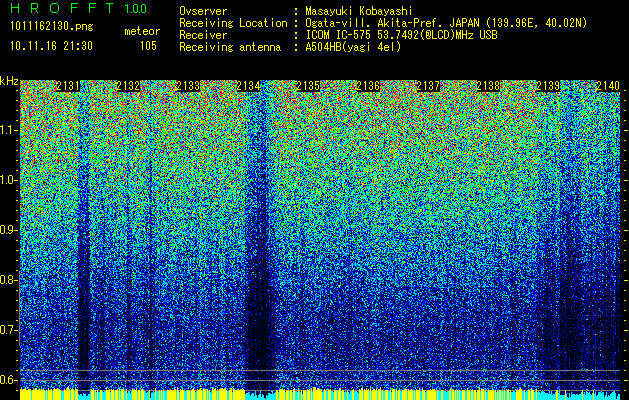Click the 0.8 kHz axis label
The height and width of the screenshot is (400, 629).
9,280
